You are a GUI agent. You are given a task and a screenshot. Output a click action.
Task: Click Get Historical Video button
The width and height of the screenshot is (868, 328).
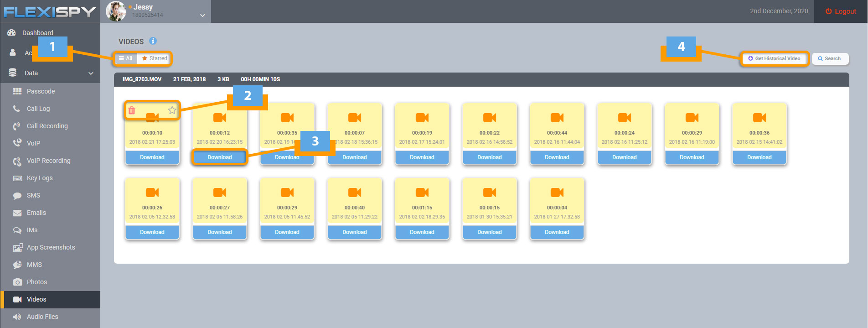[774, 58]
